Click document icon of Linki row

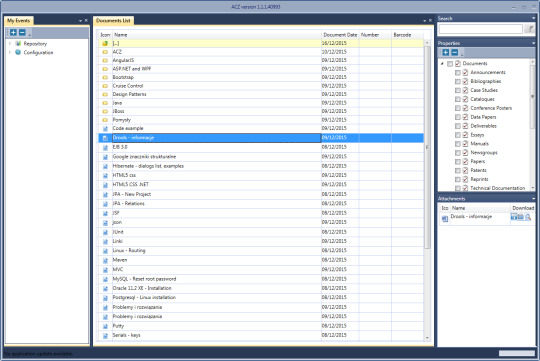pos(105,241)
